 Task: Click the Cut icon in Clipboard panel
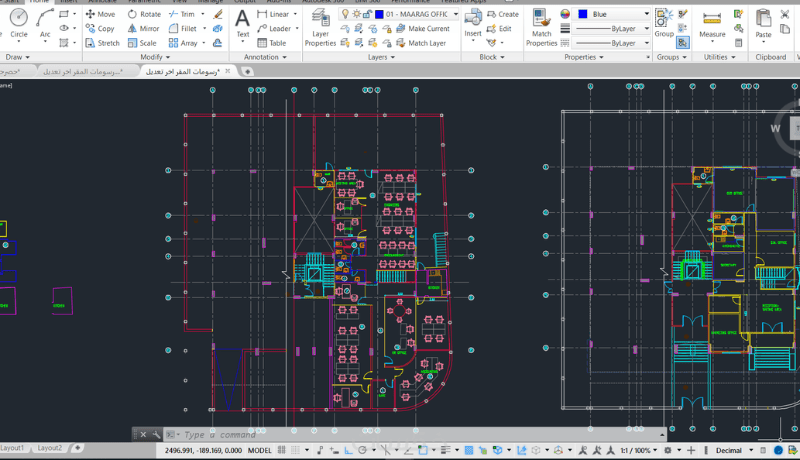[785, 14]
